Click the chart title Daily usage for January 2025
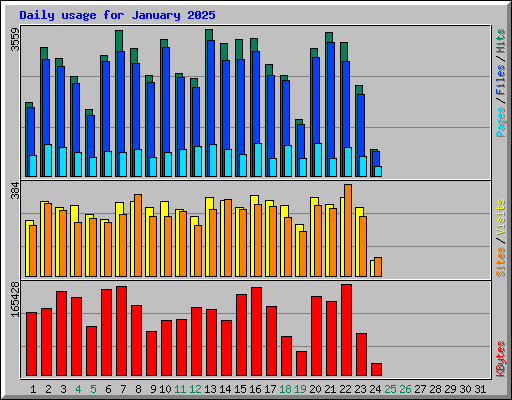Image resolution: width=512 pixels, height=400 pixels. 117,15
